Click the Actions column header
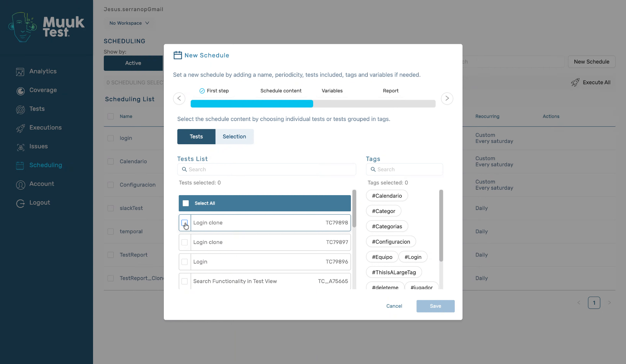 (551, 116)
